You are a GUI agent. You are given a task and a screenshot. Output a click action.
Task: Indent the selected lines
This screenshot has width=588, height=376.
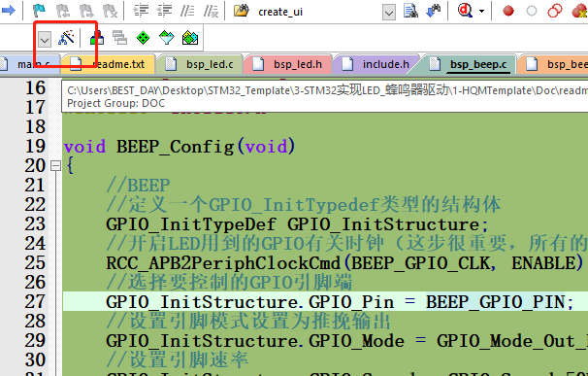pyautogui.click(x=141, y=11)
